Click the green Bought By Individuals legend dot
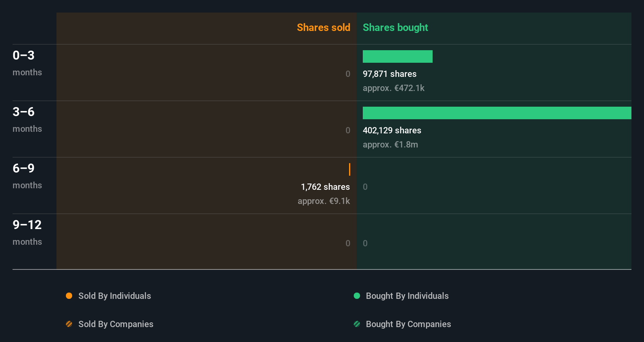 (357, 296)
